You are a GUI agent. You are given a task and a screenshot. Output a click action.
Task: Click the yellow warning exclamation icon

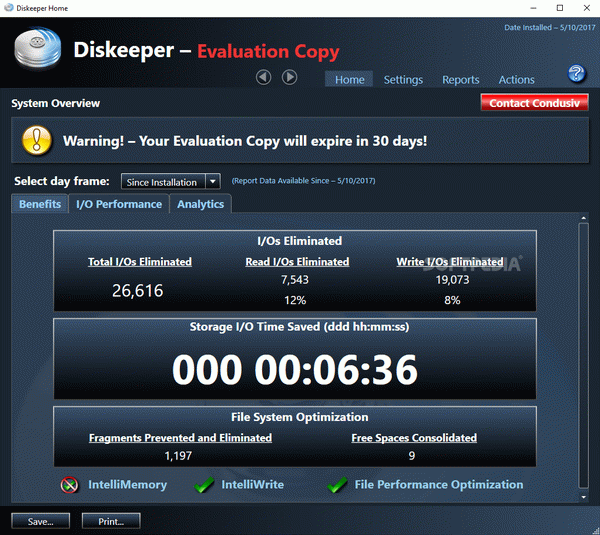(37, 140)
